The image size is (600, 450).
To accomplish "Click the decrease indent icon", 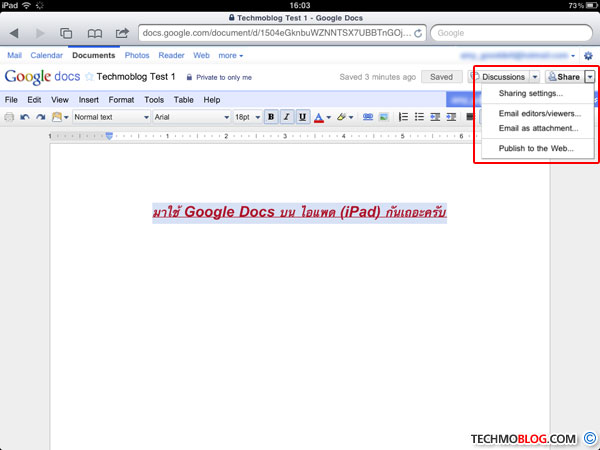I will coord(435,117).
